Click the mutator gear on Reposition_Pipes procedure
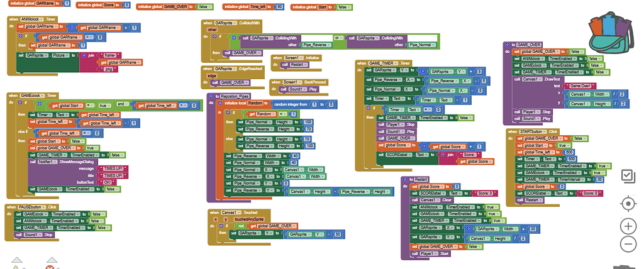 pyautogui.click(x=211, y=96)
